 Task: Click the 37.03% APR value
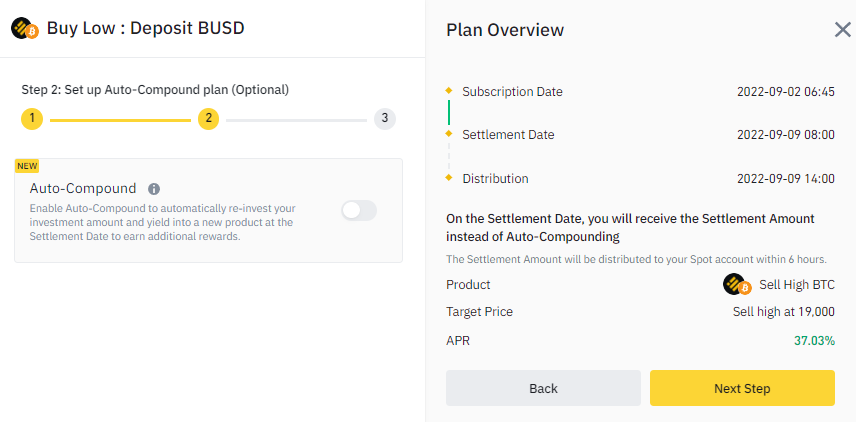[814, 341]
